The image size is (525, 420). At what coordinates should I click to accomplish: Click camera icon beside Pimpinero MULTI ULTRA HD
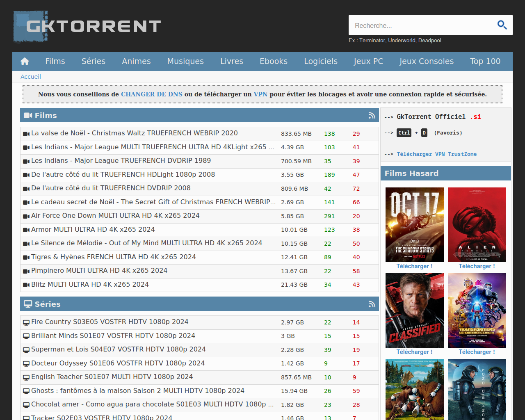pyautogui.click(x=26, y=271)
